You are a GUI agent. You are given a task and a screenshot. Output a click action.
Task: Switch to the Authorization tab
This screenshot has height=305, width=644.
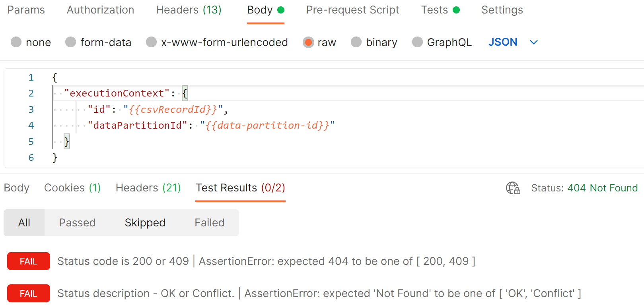click(100, 10)
